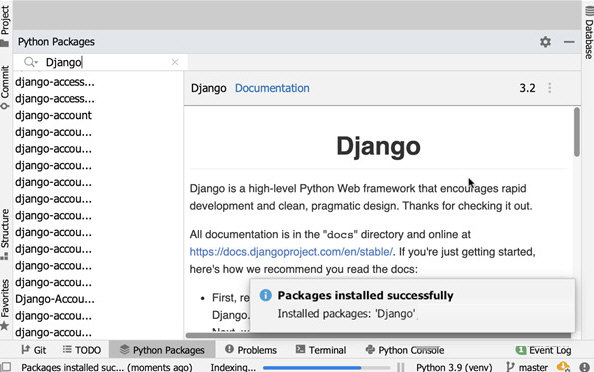Pause the indexing progress
Viewport: 594px width, 372px height.
pos(400,367)
